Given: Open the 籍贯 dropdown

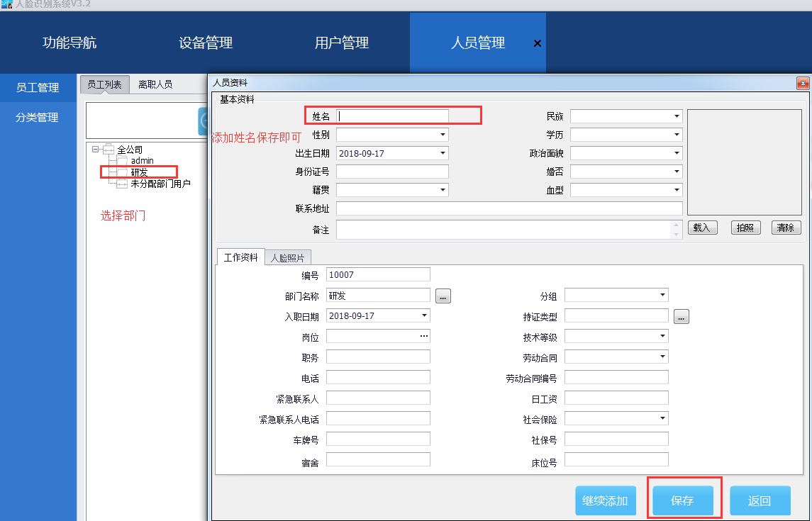Looking at the screenshot, I should 443,190.
